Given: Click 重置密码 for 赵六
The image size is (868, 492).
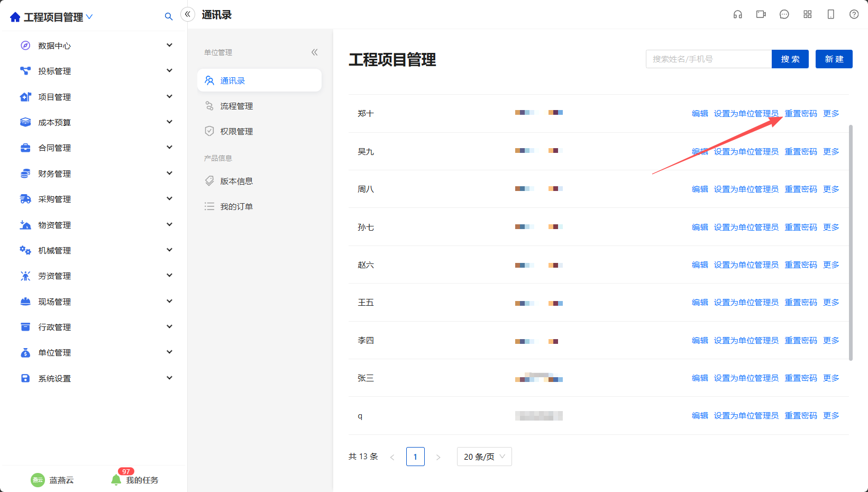Looking at the screenshot, I should [801, 265].
